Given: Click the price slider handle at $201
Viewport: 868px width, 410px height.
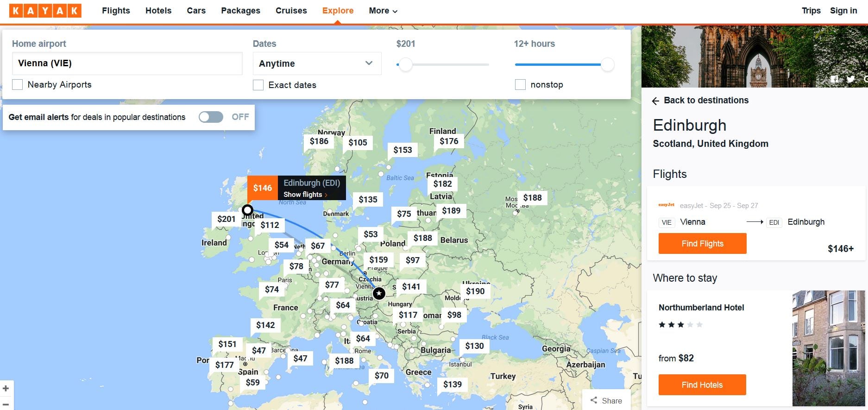Looking at the screenshot, I should tap(406, 65).
